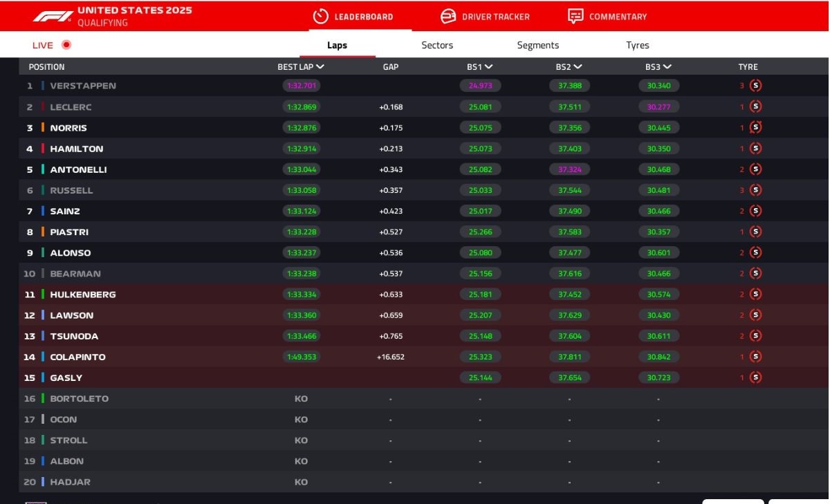Expand the BS3 column dropdown
The image size is (830, 504).
pyautogui.click(x=667, y=67)
